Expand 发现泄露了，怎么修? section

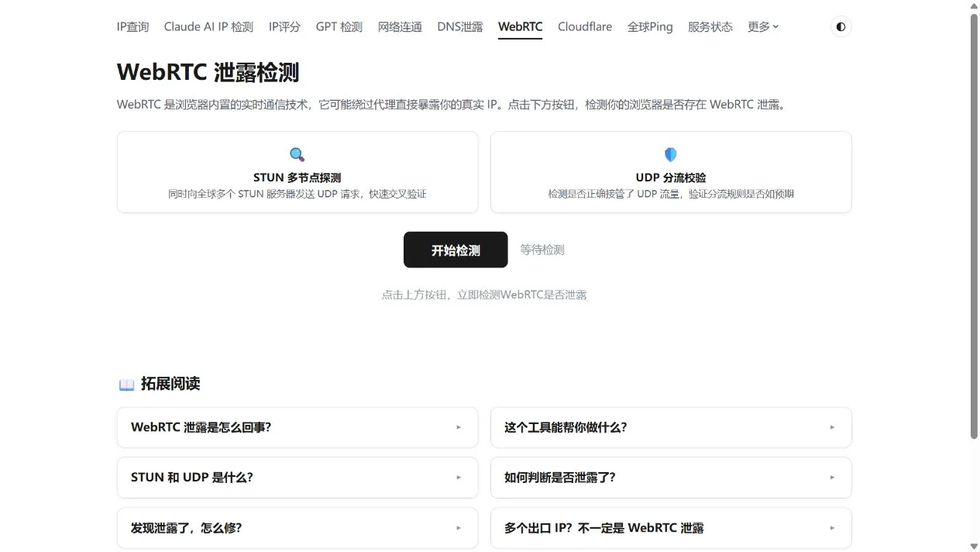coord(297,528)
